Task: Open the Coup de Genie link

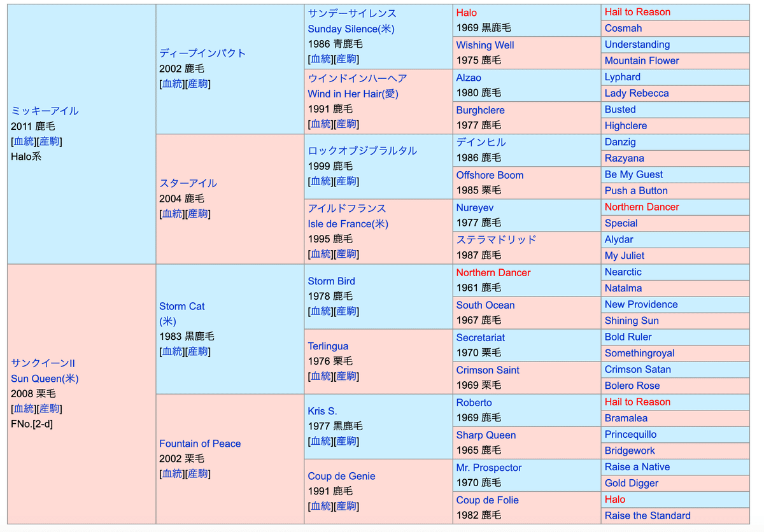Action: click(341, 476)
